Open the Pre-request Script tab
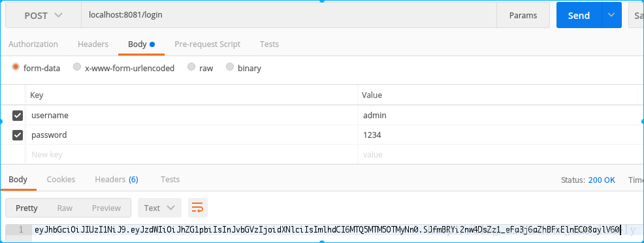Image resolution: width=644 pixels, height=243 pixels. (208, 44)
